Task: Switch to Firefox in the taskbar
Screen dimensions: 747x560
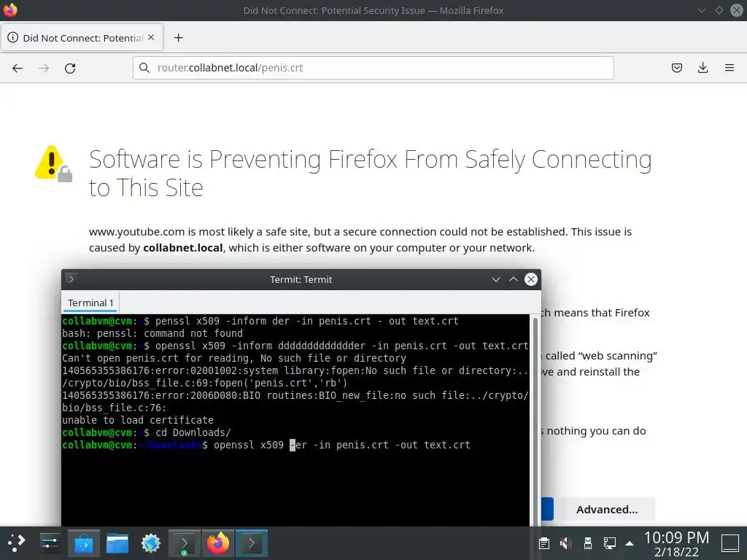Action: pos(217,542)
